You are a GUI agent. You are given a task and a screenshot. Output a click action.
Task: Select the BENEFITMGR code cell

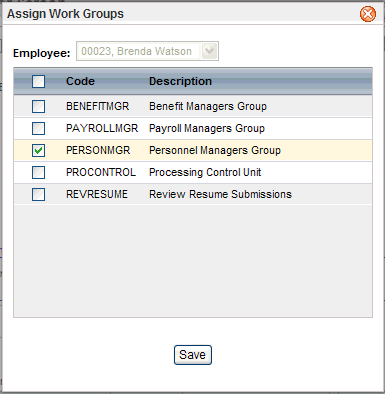point(97,106)
